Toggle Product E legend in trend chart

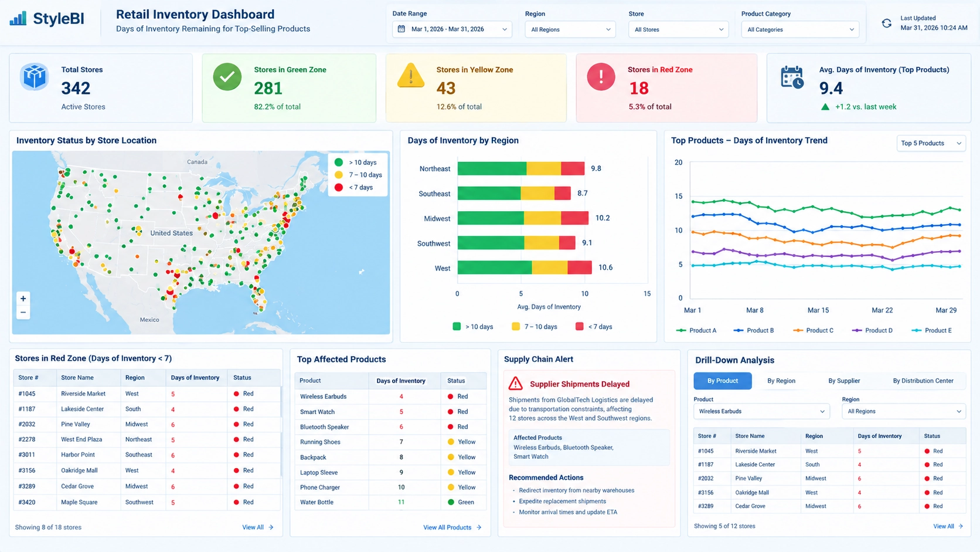(x=932, y=330)
